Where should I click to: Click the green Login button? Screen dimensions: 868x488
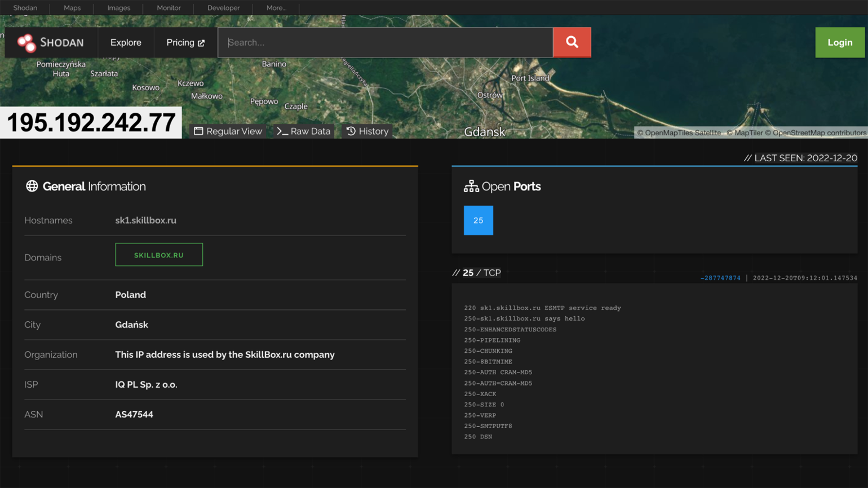pos(840,42)
